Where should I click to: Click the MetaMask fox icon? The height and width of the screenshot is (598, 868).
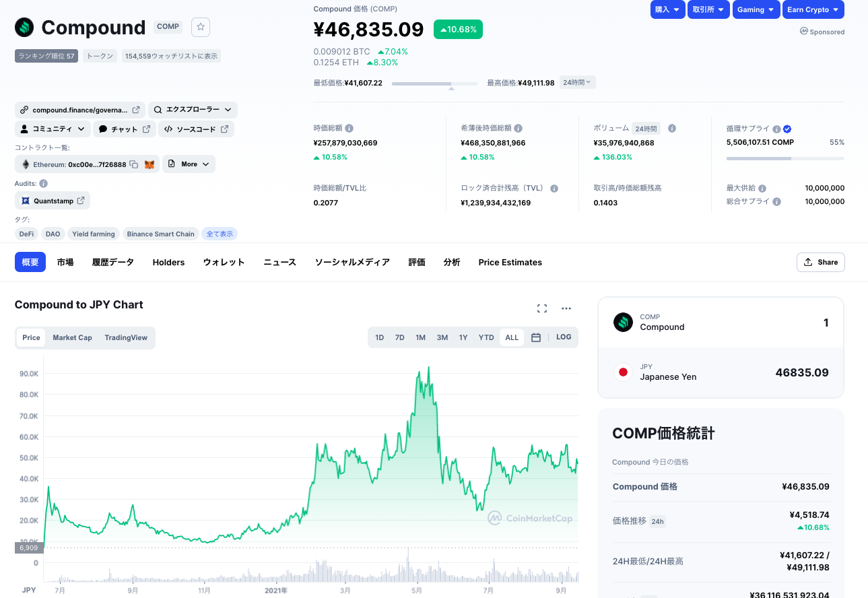pyautogui.click(x=149, y=164)
